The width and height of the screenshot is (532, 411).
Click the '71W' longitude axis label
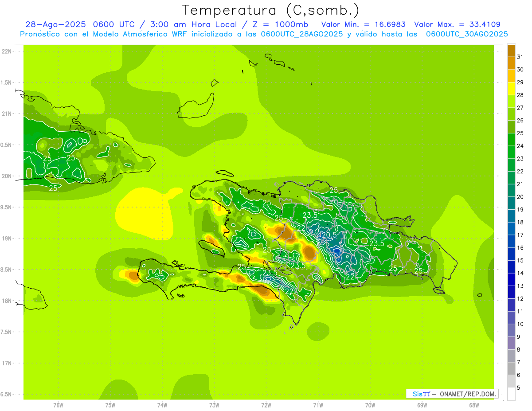tap(318, 405)
